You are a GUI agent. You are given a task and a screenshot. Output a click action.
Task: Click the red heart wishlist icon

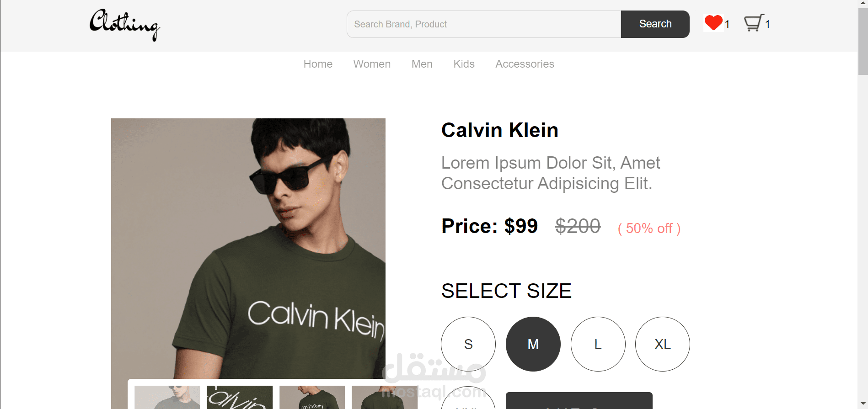713,23
